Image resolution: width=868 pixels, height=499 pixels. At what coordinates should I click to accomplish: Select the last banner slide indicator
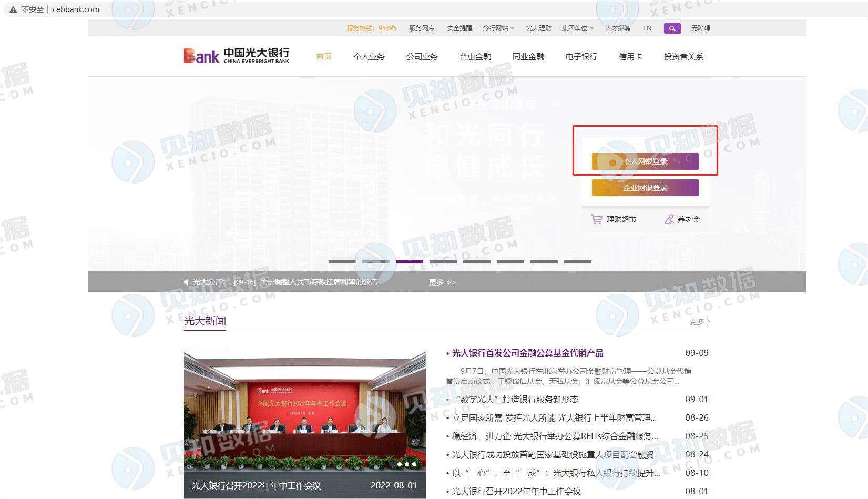(x=578, y=261)
